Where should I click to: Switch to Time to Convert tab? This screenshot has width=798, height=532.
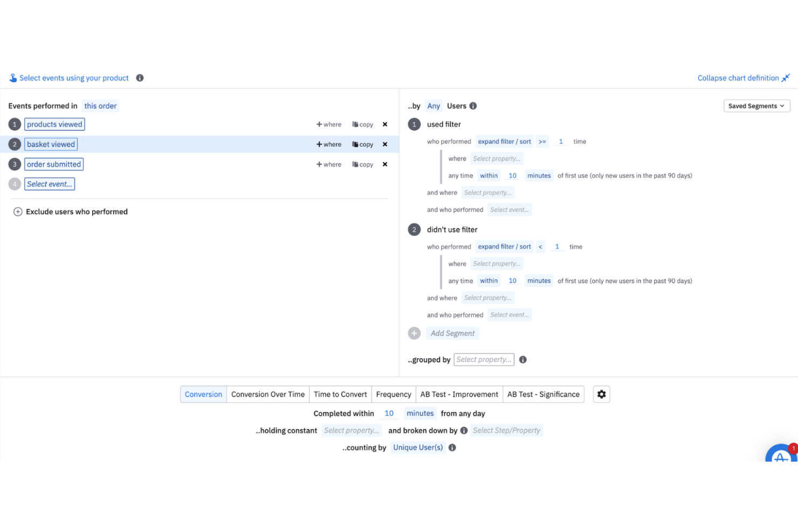(340, 394)
